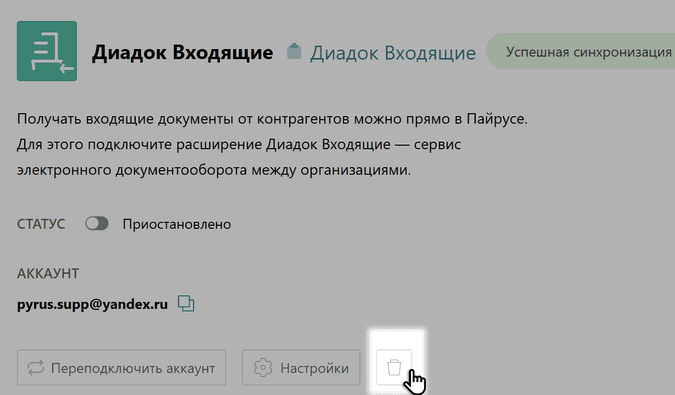Copy the account email with the copy icon

(186, 303)
